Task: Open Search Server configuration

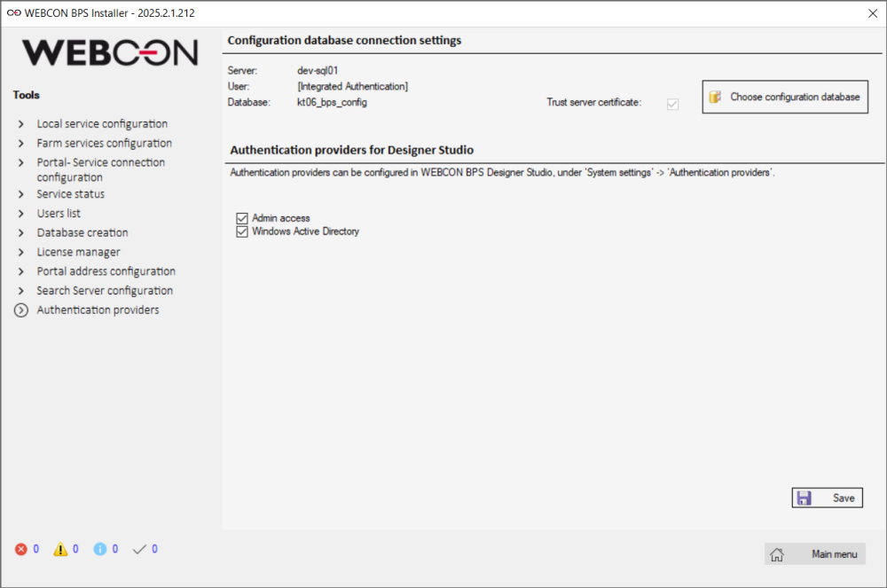Action: click(x=105, y=291)
